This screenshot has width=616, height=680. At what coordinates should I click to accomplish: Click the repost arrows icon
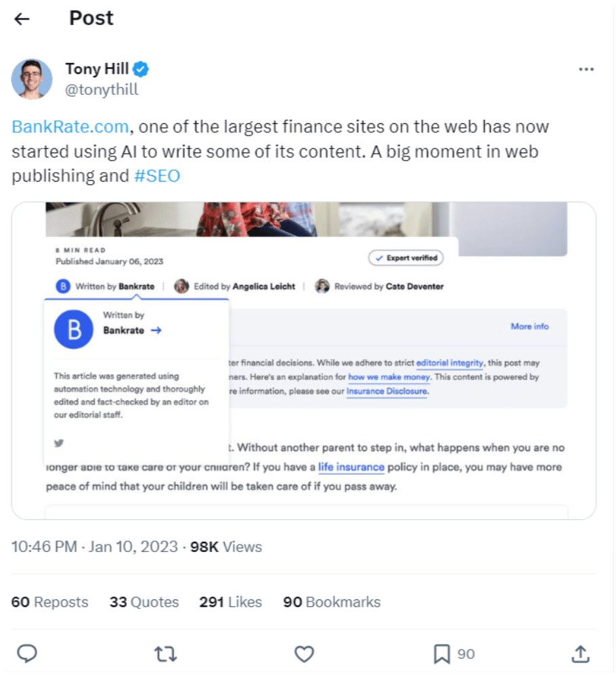165,654
